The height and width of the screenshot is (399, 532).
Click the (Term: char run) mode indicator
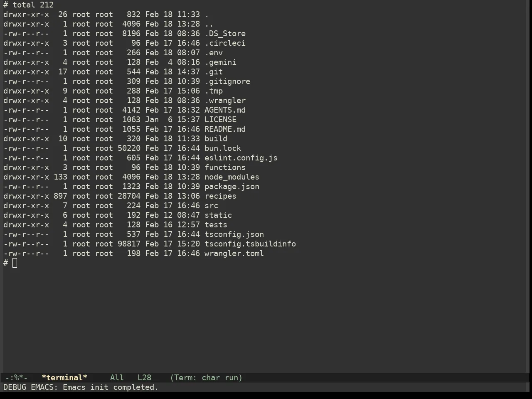coord(206,378)
